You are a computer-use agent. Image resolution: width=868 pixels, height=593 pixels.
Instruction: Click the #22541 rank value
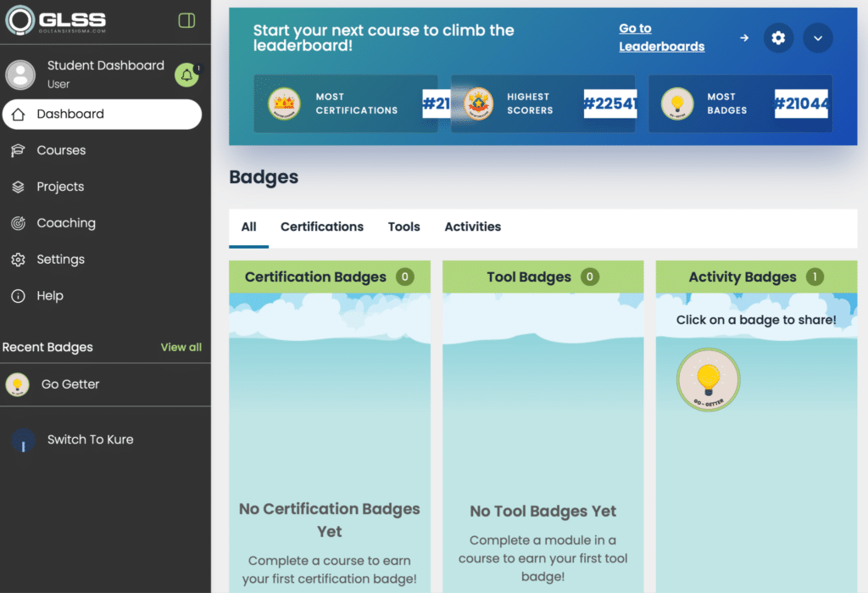(x=610, y=103)
